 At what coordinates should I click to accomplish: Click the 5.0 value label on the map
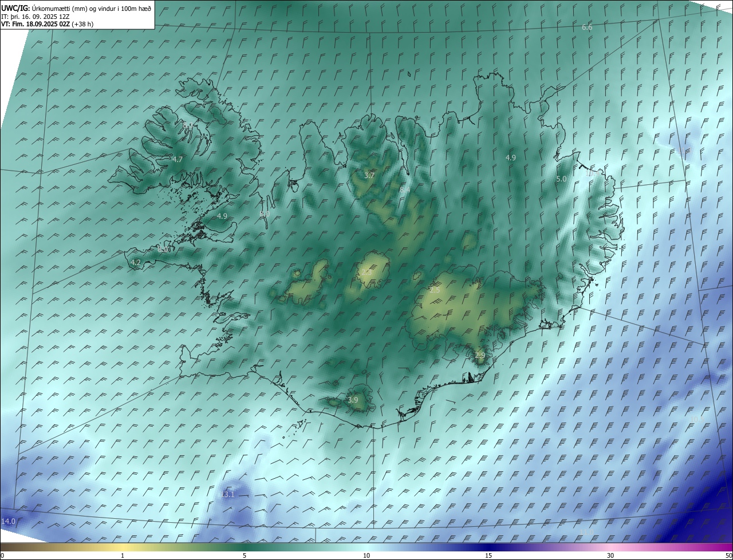pos(561,179)
